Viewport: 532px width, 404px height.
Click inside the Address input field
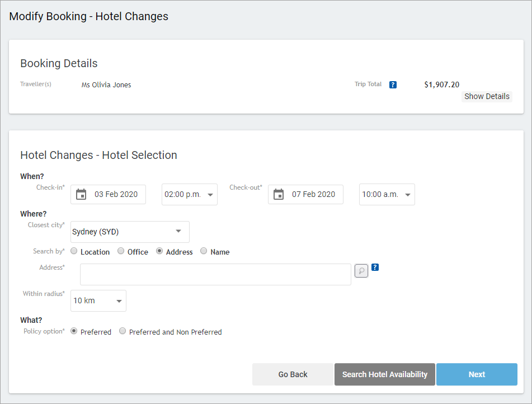coord(215,274)
